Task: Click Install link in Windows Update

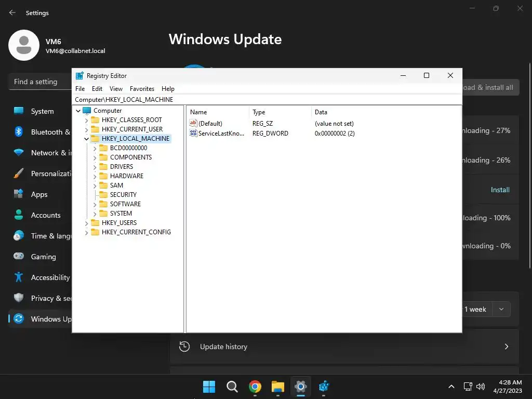Action: 500,190
